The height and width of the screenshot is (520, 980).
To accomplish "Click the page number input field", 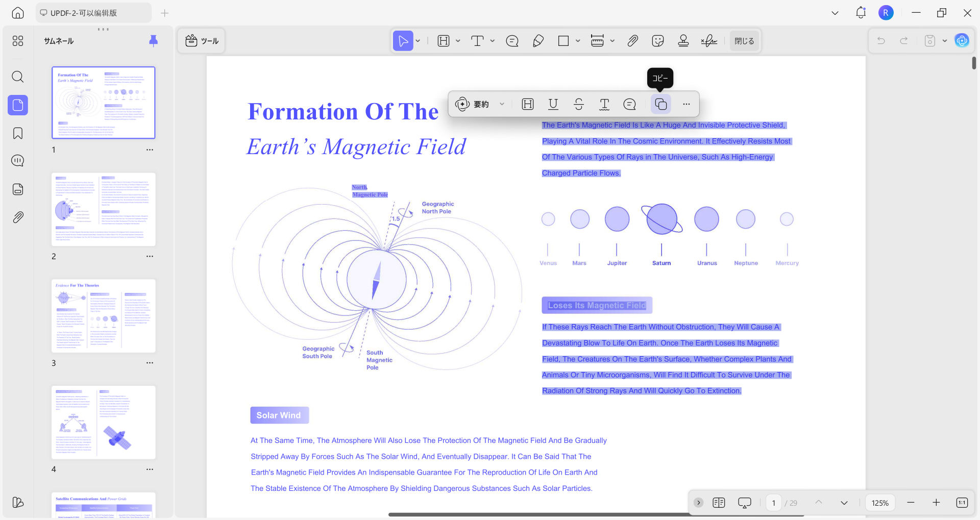I will [x=774, y=503].
